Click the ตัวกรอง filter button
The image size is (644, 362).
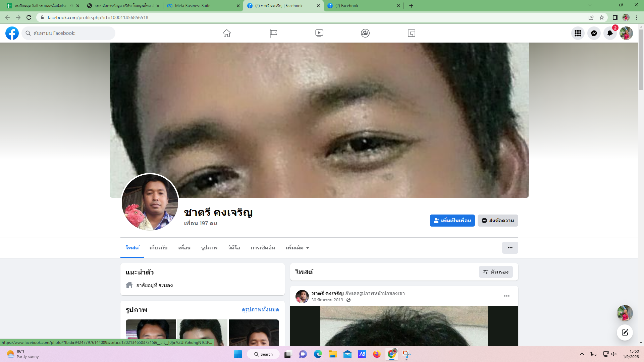496,272
